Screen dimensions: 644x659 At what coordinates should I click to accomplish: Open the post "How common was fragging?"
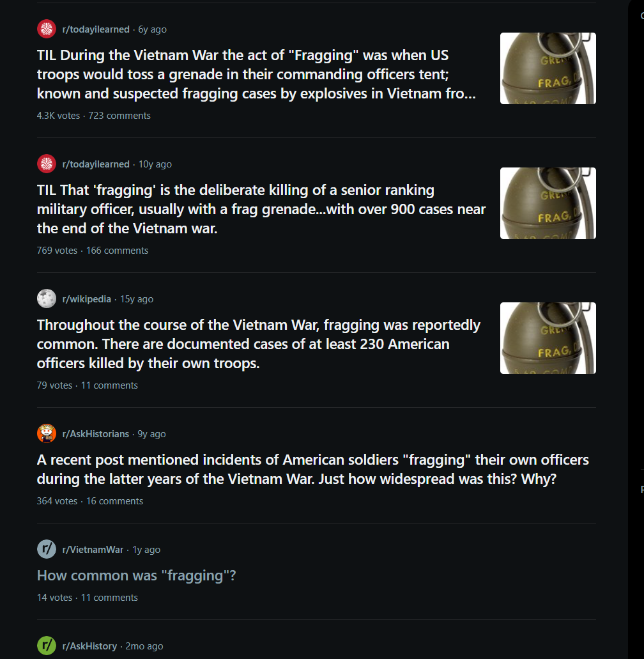pyautogui.click(x=137, y=576)
